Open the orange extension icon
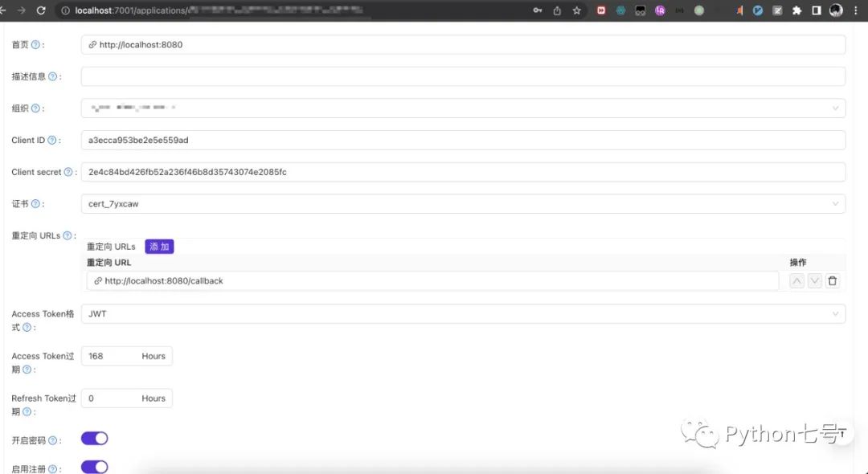Image resolution: width=868 pixels, height=474 pixels. tap(739, 10)
